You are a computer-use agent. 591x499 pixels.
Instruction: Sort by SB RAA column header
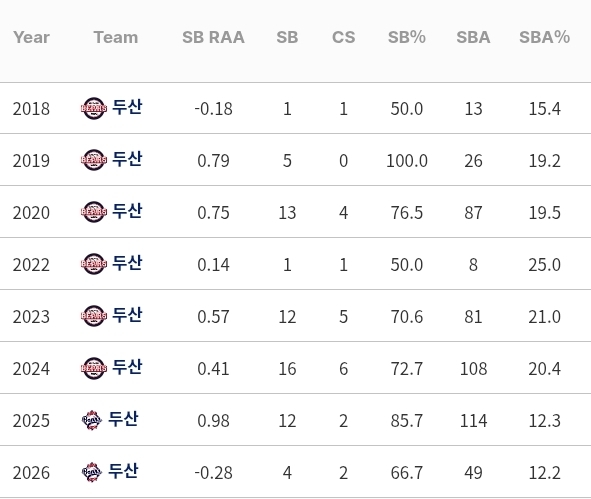pyautogui.click(x=213, y=37)
